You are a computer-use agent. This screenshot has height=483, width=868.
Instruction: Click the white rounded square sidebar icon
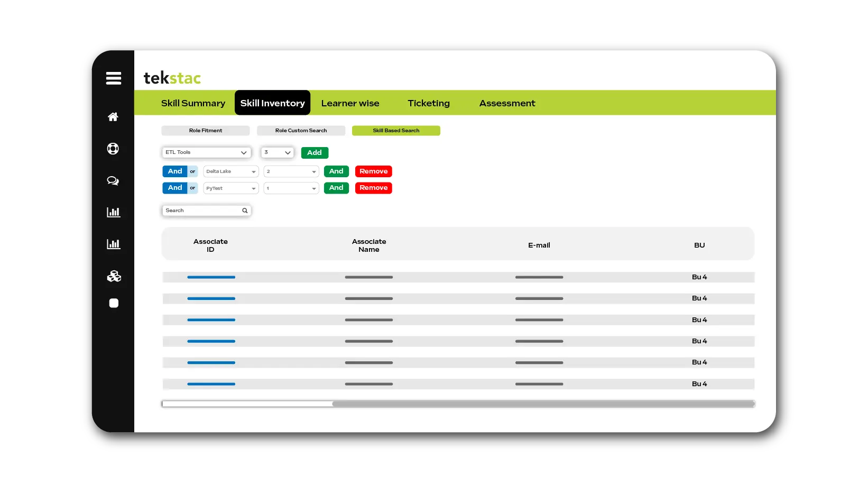[114, 303]
